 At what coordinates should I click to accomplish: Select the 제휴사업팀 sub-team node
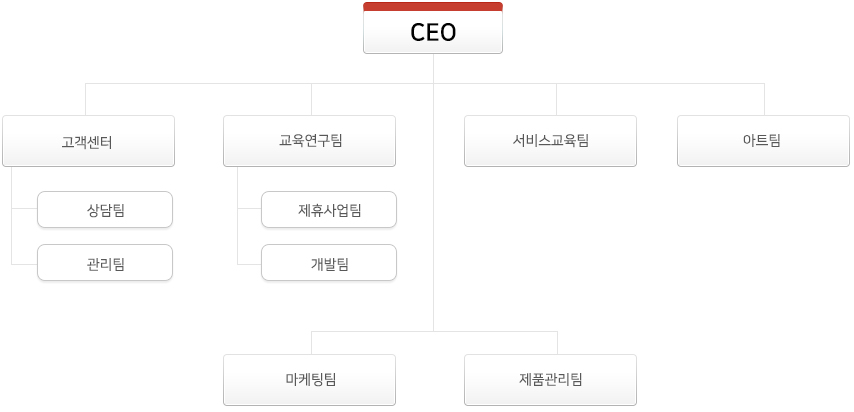point(329,209)
